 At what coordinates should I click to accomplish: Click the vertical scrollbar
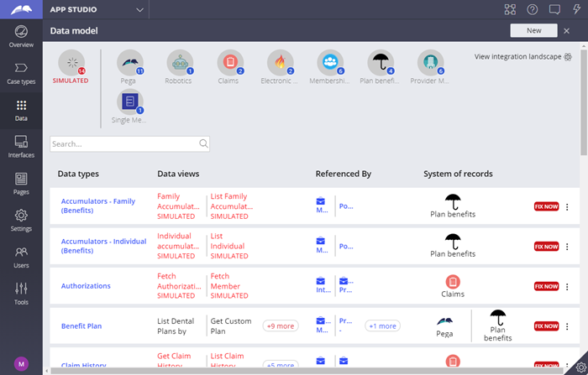(x=584, y=102)
